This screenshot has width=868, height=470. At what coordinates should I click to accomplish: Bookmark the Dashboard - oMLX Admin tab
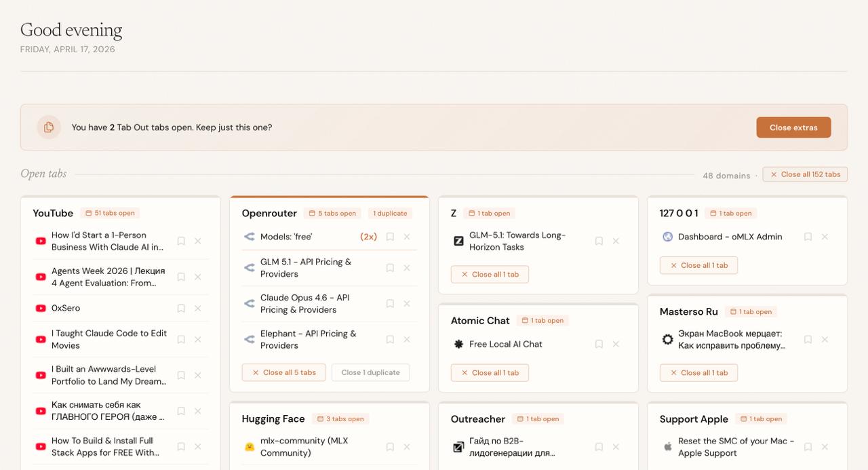808,237
